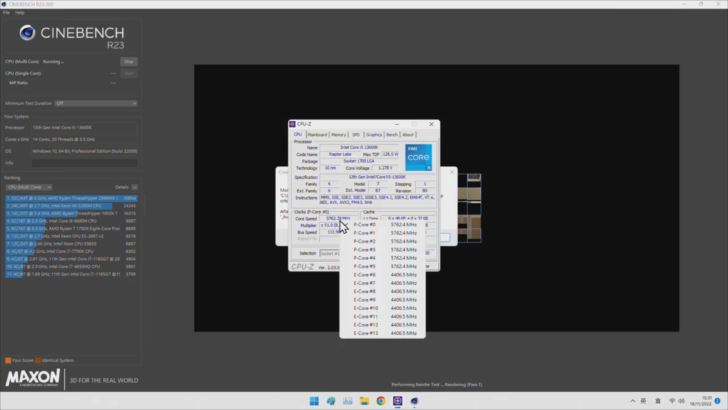Viewport: 728px width, 410px height.
Task: Select the Core i9-9880H ranking row
Action: [71, 221]
